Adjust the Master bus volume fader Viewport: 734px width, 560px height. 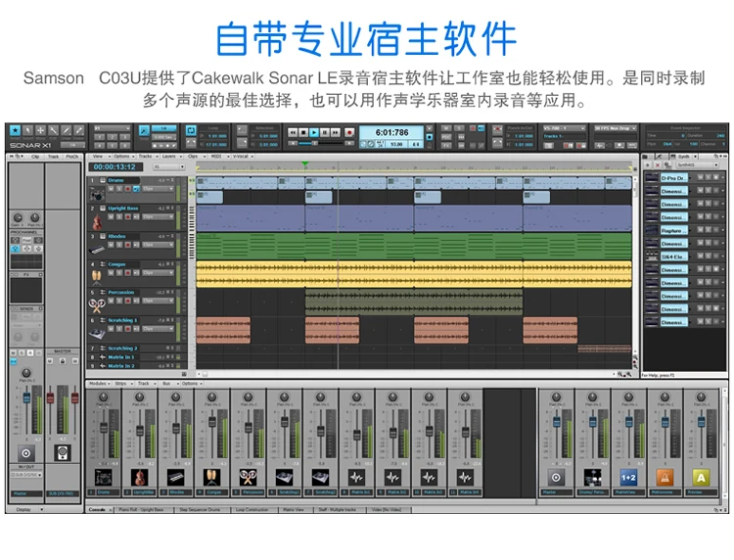[556, 421]
